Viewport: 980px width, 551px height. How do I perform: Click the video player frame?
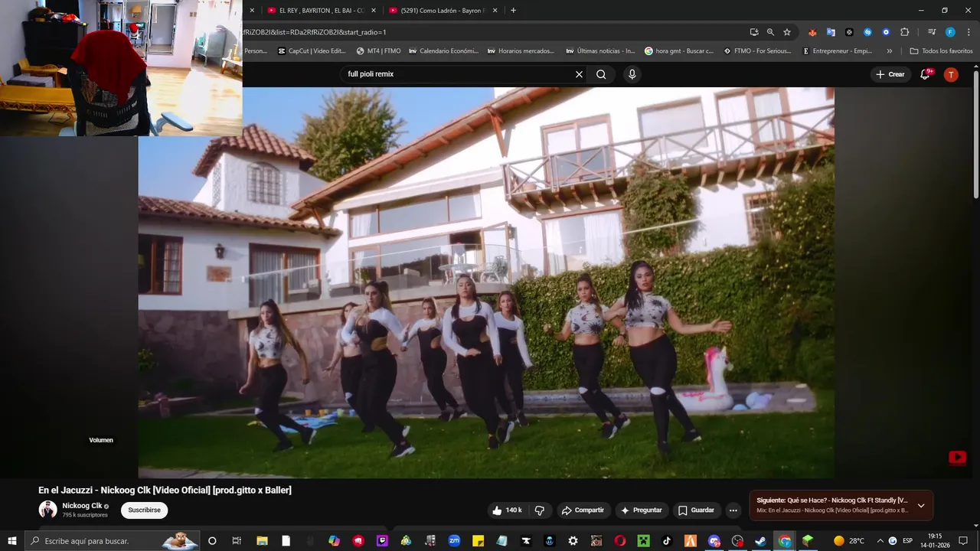tap(486, 282)
